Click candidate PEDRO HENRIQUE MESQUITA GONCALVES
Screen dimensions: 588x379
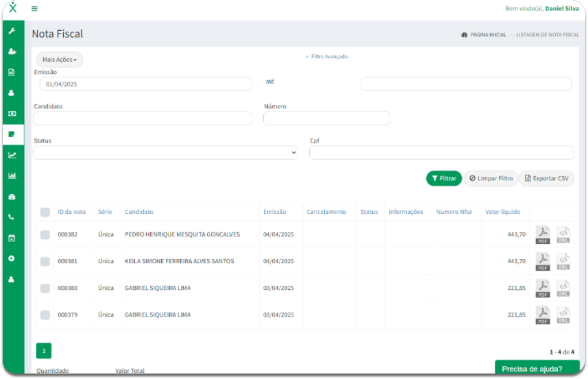(x=182, y=234)
